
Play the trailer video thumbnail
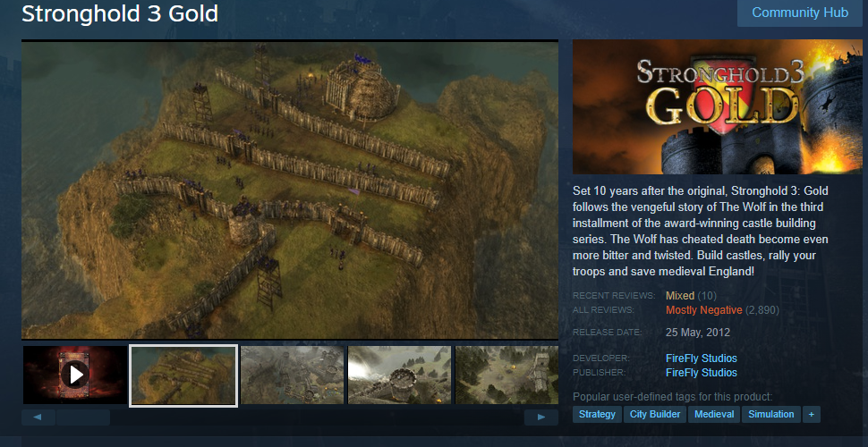75,375
